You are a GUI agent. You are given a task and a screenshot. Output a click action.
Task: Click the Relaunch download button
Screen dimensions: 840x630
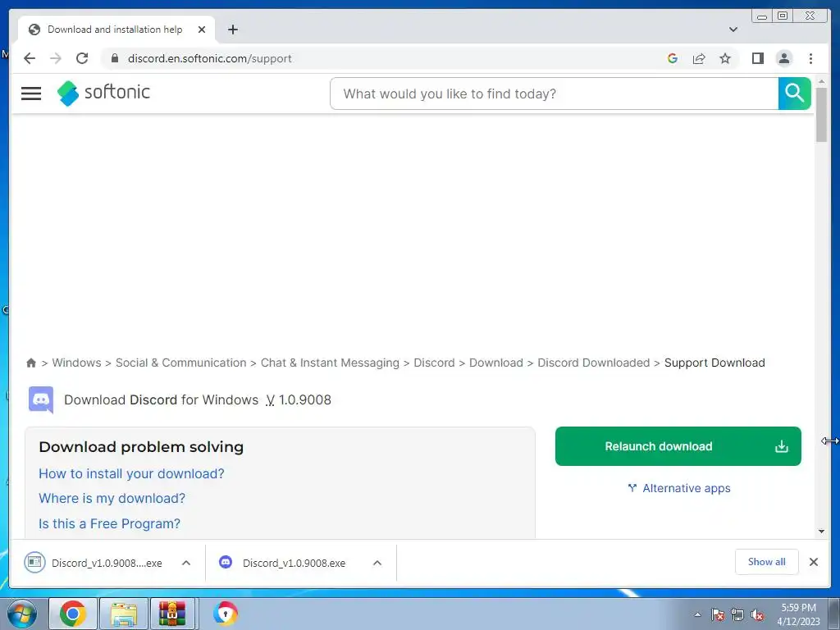tap(678, 446)
